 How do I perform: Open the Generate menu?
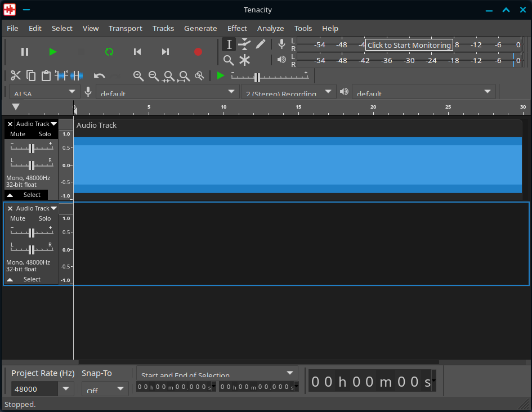(x=200, y=28)
